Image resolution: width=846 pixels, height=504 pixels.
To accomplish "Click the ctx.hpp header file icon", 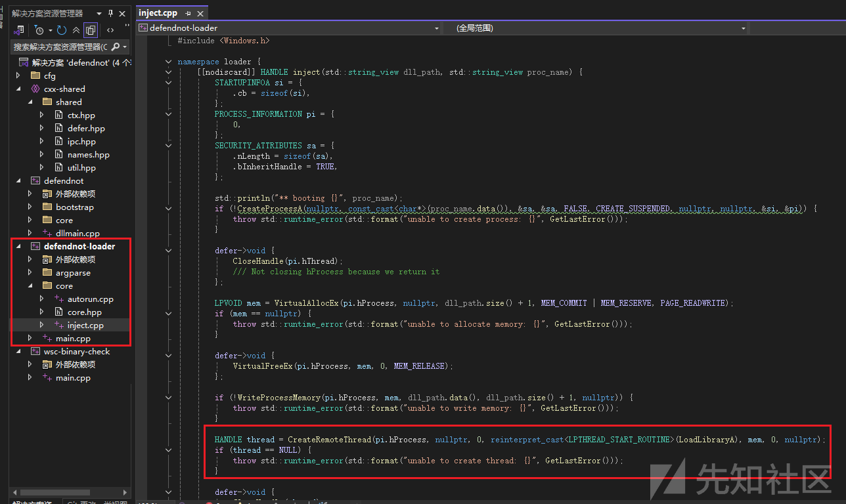I will click(60, 115).
